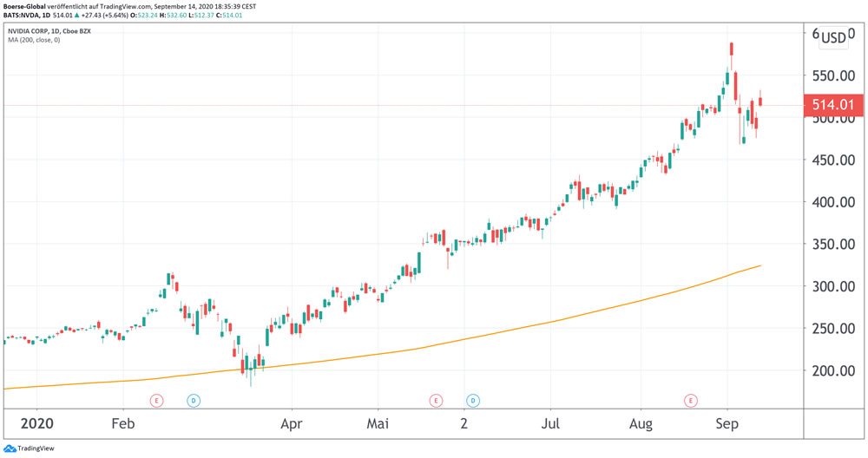Click the 450.00 price axis label
The height and width of the screenshot is (458, 868).
(833, 160)
